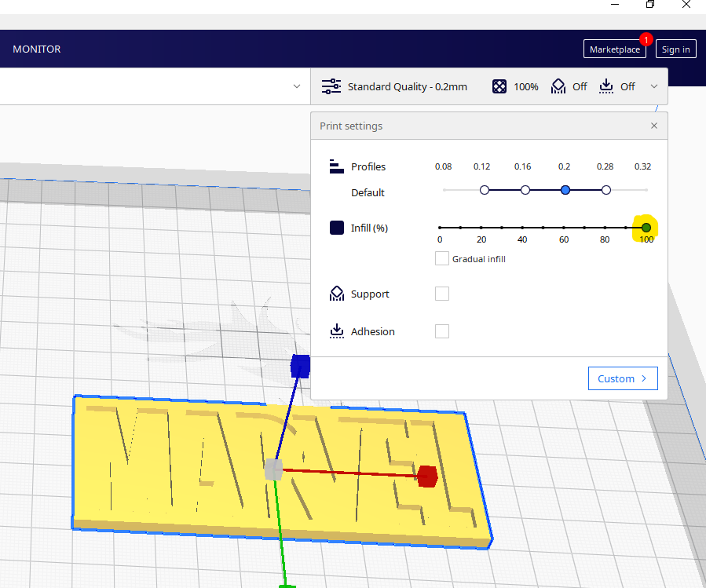Close the Print settings panel
This screenshot has height=588, width=706.
[x=653, y=126]
